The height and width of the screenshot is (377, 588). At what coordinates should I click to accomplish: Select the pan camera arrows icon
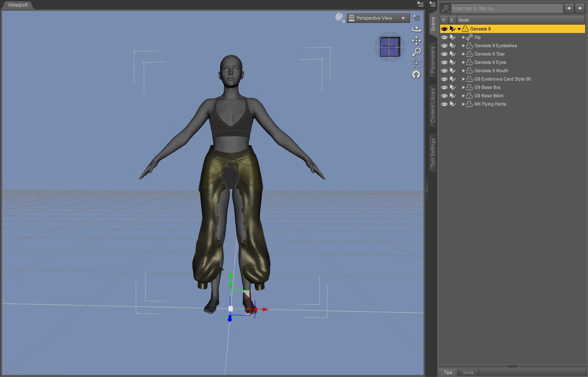tap(416, 40)
